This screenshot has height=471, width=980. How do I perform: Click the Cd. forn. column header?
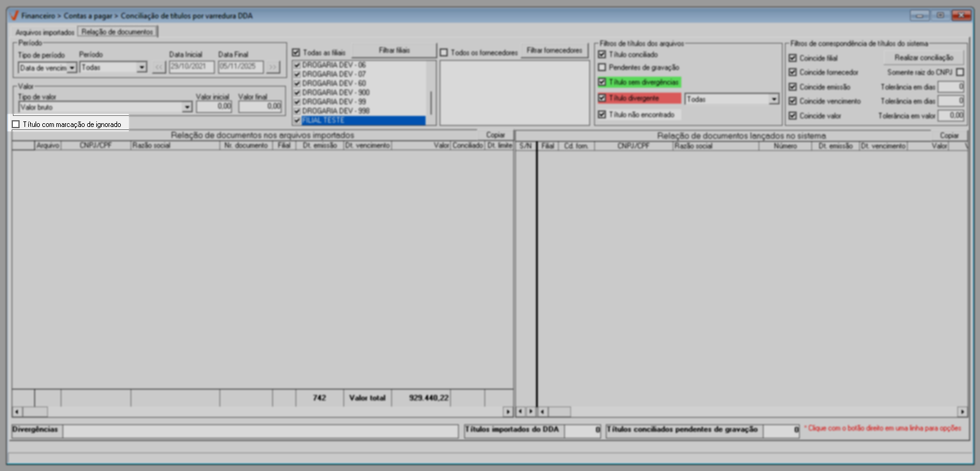click(575, 146)
